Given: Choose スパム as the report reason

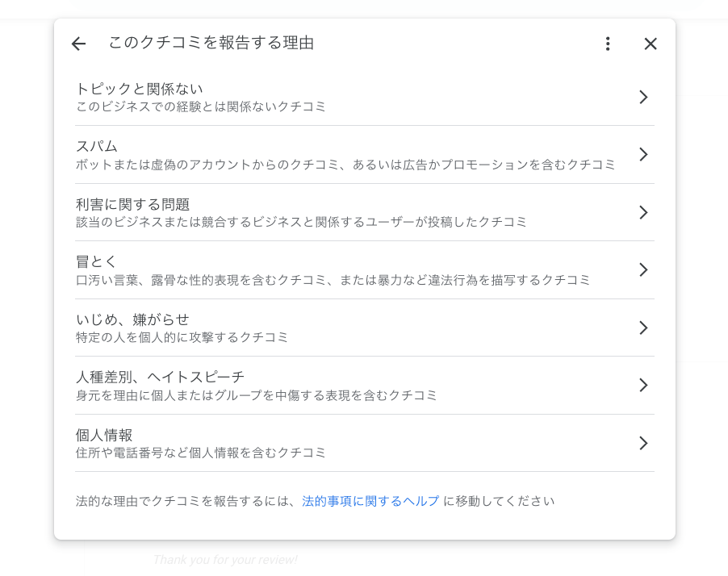Looking at the screenshot, I should point(323,154).
